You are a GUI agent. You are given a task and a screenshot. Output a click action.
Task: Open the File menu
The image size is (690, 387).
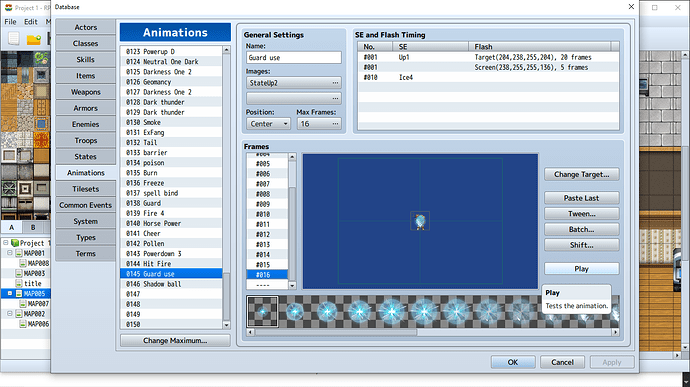tap(10, 22)
